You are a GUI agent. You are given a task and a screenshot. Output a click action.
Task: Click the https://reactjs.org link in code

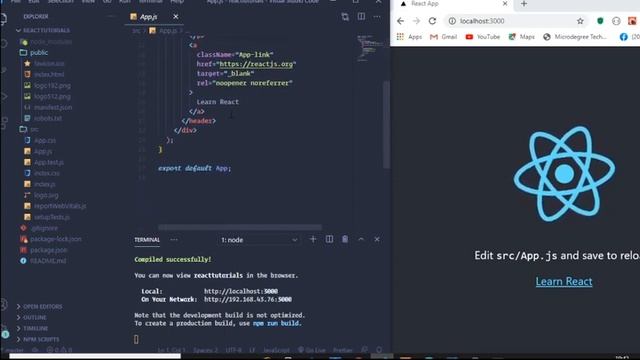tap(256, 64)
